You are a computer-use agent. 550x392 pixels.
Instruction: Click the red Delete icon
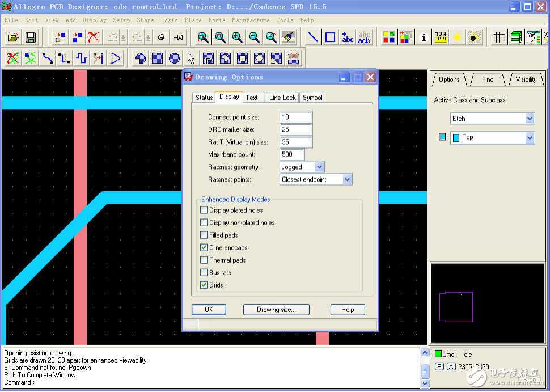click(x=94, y=37)
